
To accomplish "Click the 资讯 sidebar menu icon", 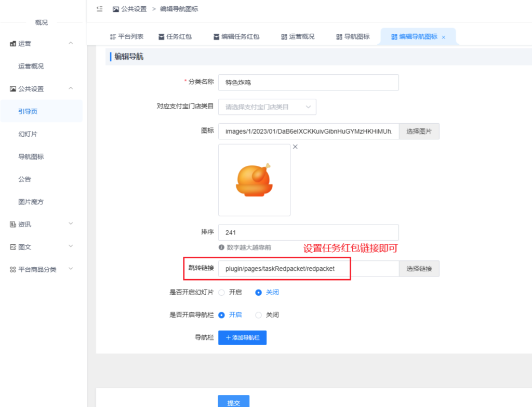I will click(x=12, y=225).
